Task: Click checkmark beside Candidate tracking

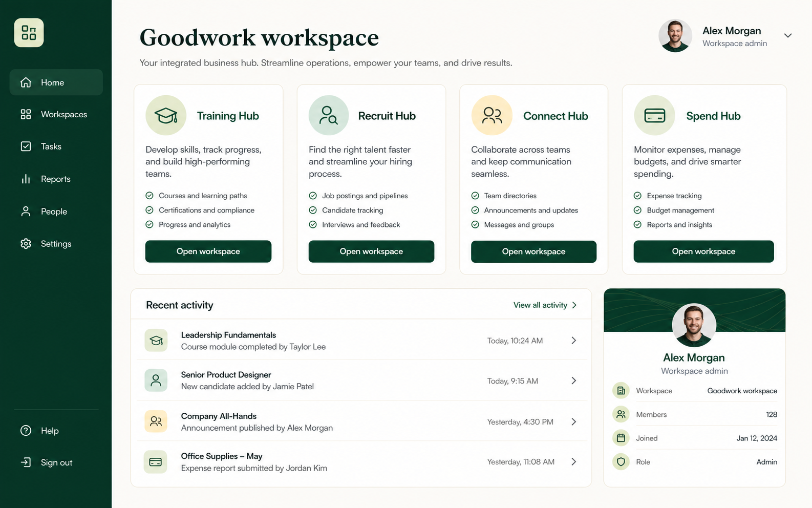Action: (313, 210)
